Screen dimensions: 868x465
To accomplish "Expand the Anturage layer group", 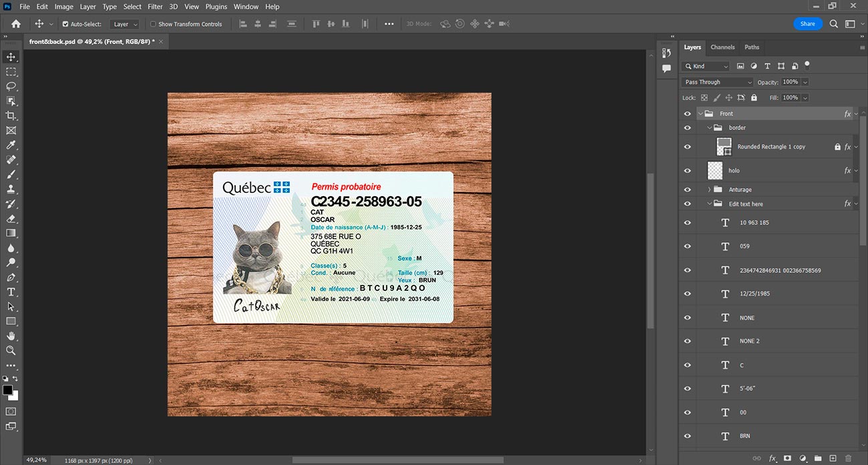I will click(x=709, y=189).
